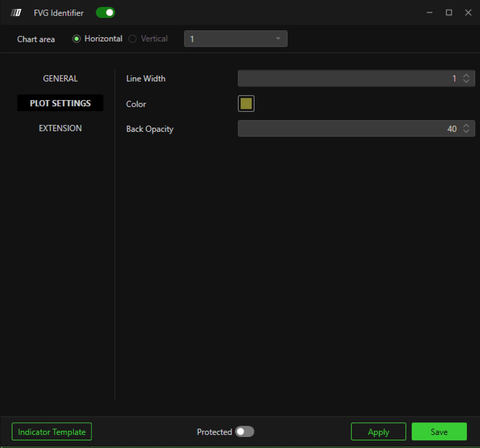Click the green Save button
Screen dimensions: 480x448
coord(439,432)
